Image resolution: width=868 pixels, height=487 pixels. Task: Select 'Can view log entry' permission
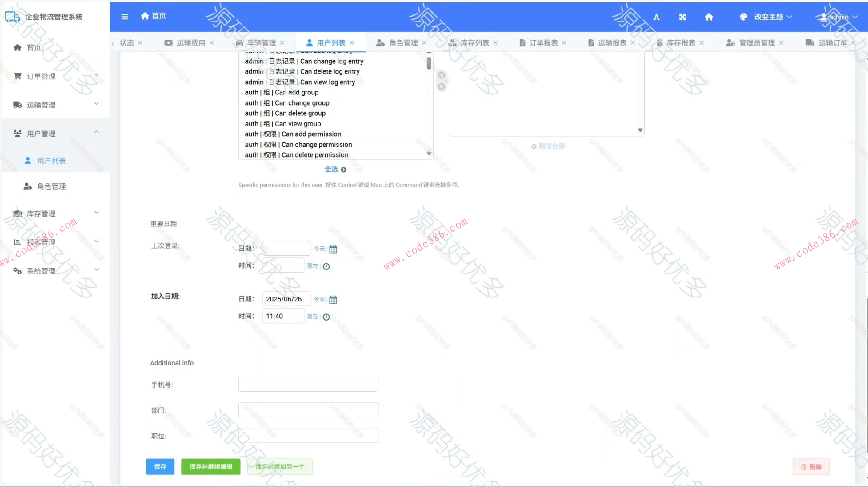click(x=300, y=82)
